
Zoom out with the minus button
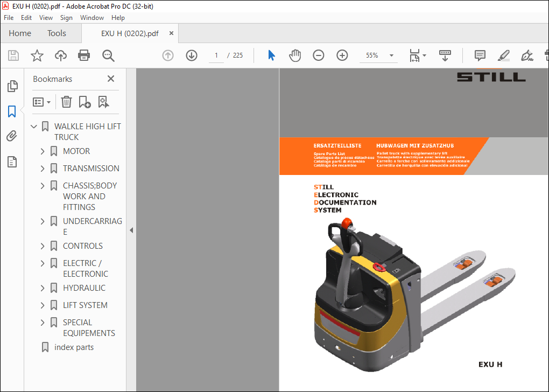coord(318,55)
